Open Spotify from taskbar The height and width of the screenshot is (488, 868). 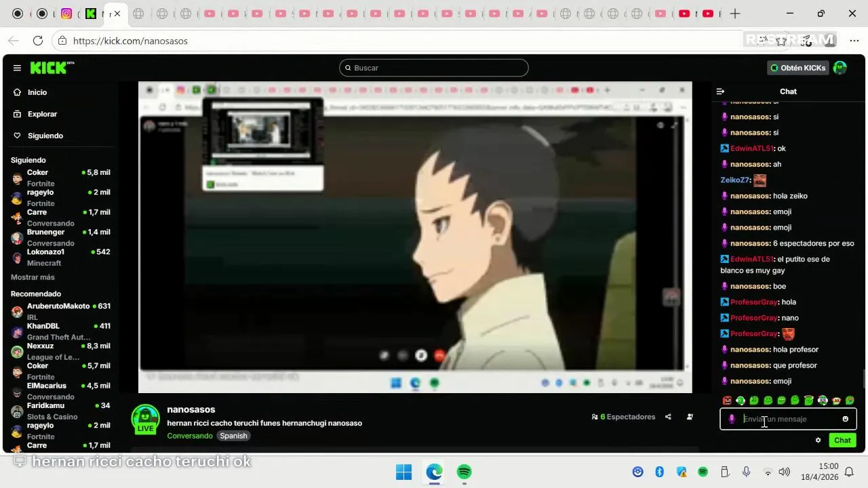pos(464,472)
